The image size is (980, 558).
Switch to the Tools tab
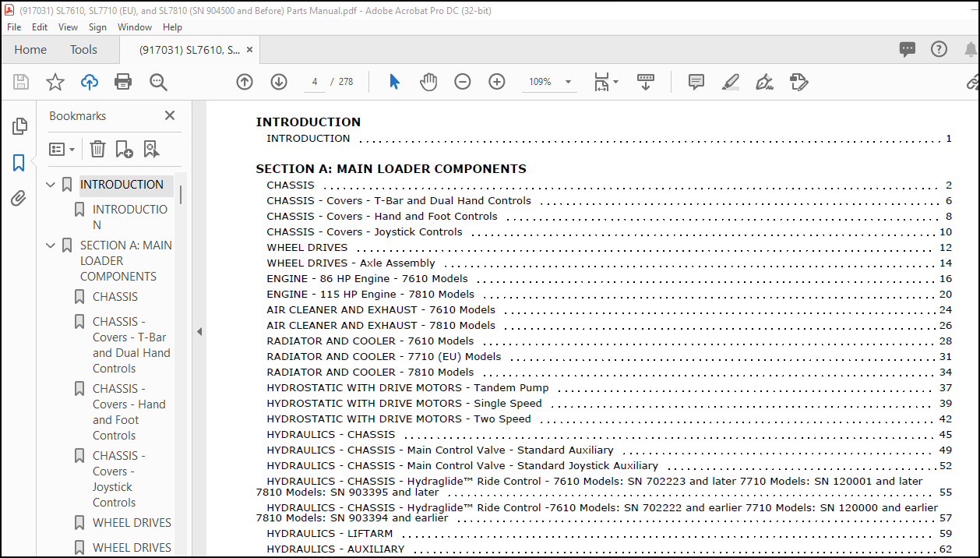click(83, 49)
